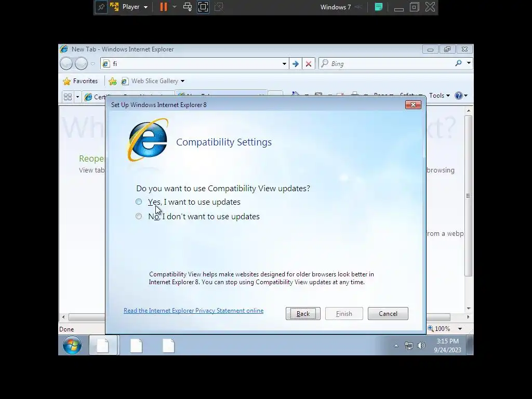
Task: Open the recent pages dropdown arrow
Action: pyautogui.click(x=92, y=64)
